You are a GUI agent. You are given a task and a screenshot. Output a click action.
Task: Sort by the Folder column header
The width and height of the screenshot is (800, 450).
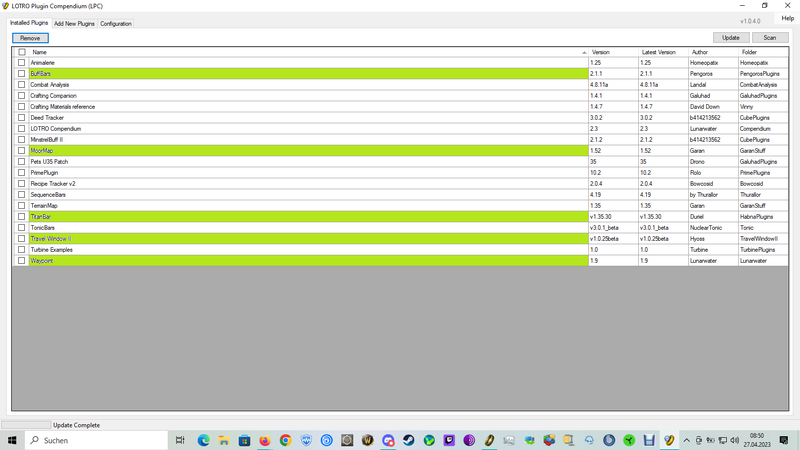[x=763, y=52]
